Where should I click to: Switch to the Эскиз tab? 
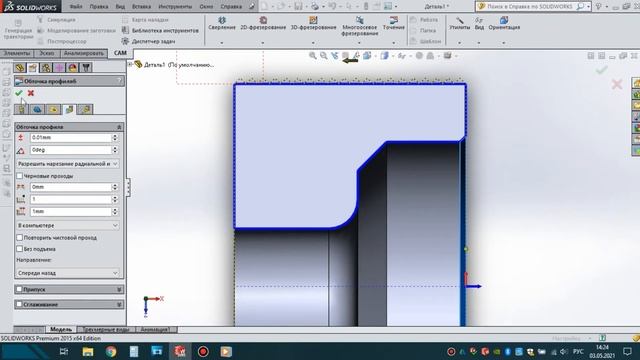[47, 53]
